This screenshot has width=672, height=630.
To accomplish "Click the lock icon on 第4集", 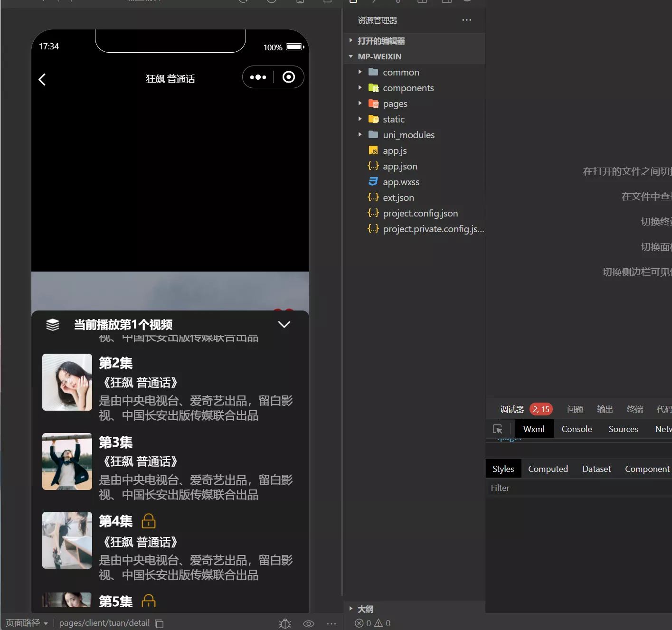I will point(149,521).
